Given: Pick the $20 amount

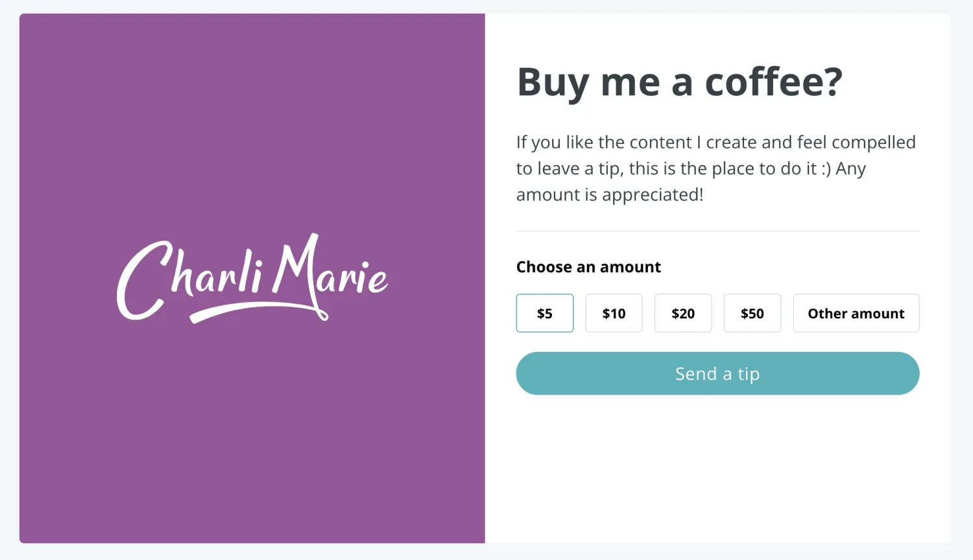Looking at the screenshot, I should click(x=682, y=314).
